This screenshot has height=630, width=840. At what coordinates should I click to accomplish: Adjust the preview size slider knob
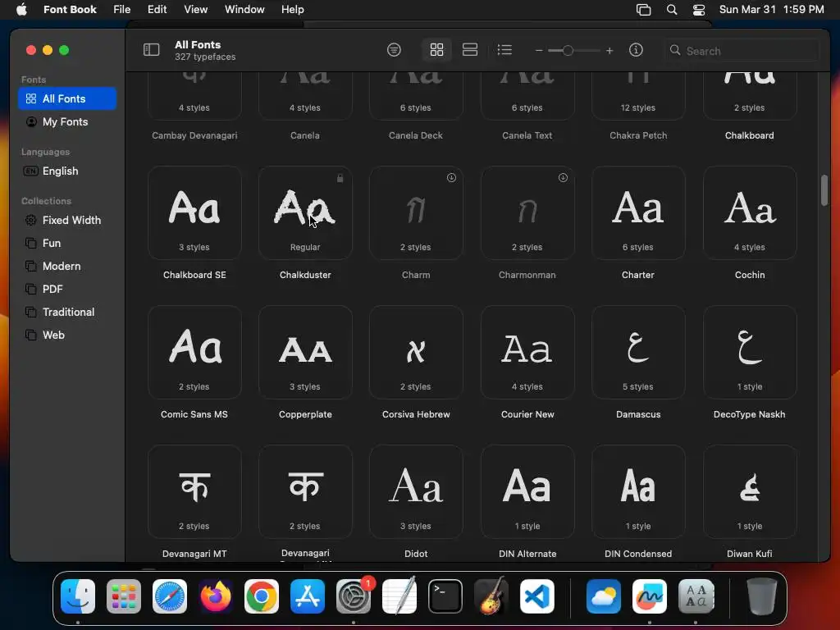(568, 50)
